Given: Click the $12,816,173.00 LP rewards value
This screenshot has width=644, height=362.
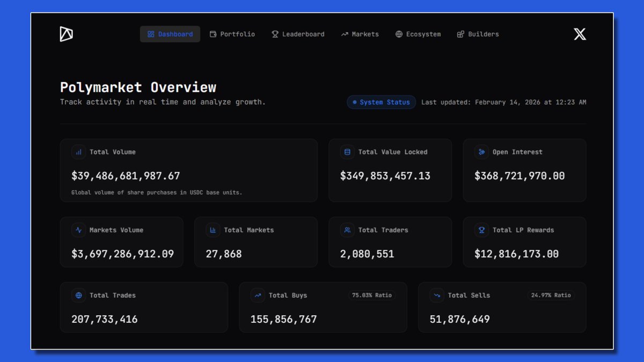Looking at the screenshot, I should click(516, 254).
